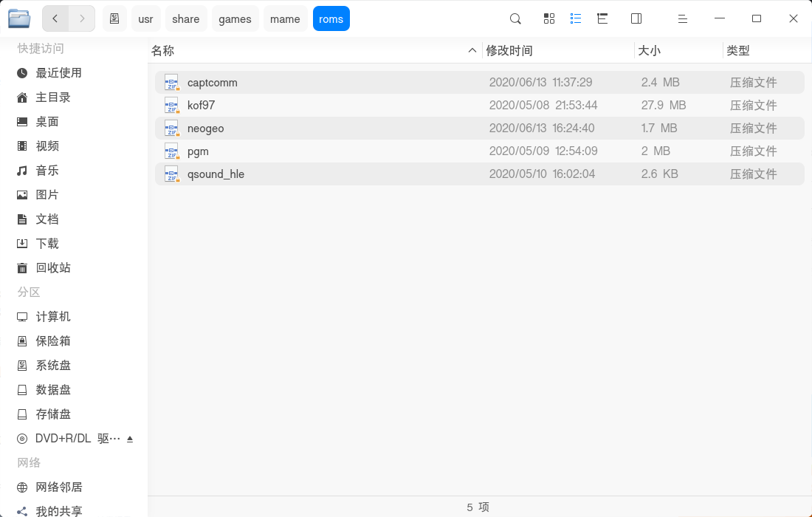Select the neogeo file name
This screenshot has width=812, height=517.
(206, 128)
